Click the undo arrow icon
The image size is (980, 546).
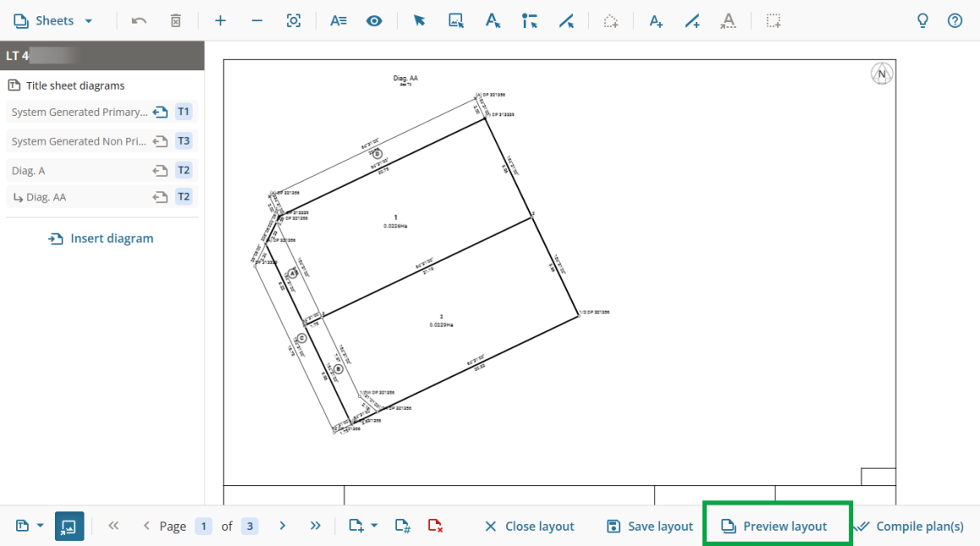click(x=139, y=20)
